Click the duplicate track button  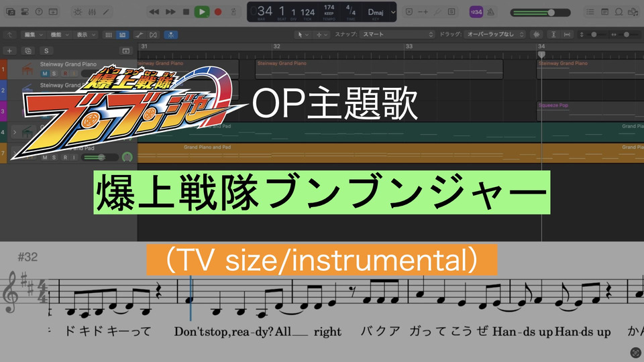click(28, 51)
